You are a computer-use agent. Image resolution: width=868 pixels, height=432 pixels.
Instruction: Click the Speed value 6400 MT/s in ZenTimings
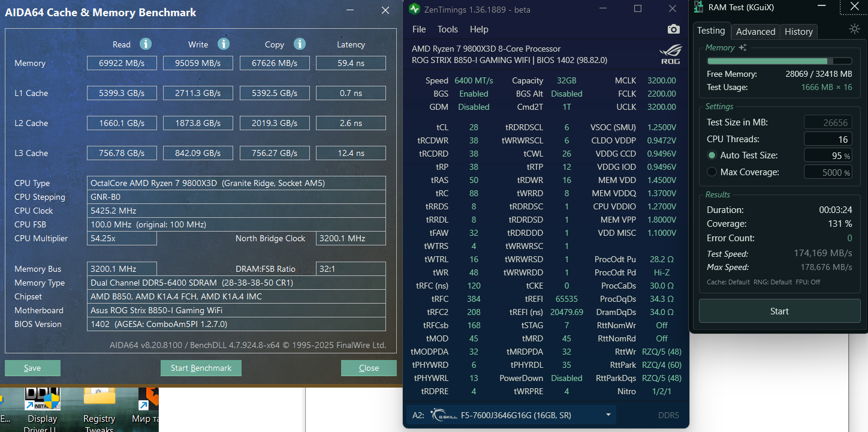tap(474, 80)
